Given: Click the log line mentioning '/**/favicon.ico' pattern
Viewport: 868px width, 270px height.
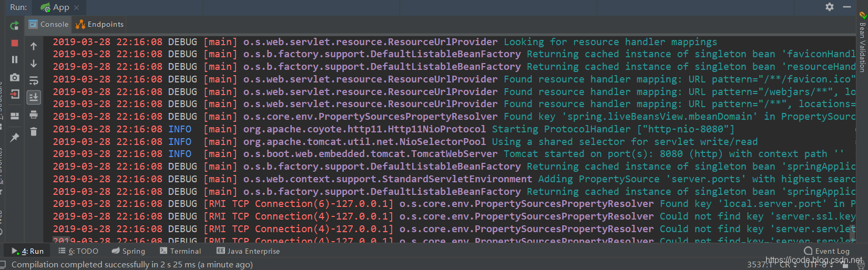Looking at the screenshot, I should 454,79.
